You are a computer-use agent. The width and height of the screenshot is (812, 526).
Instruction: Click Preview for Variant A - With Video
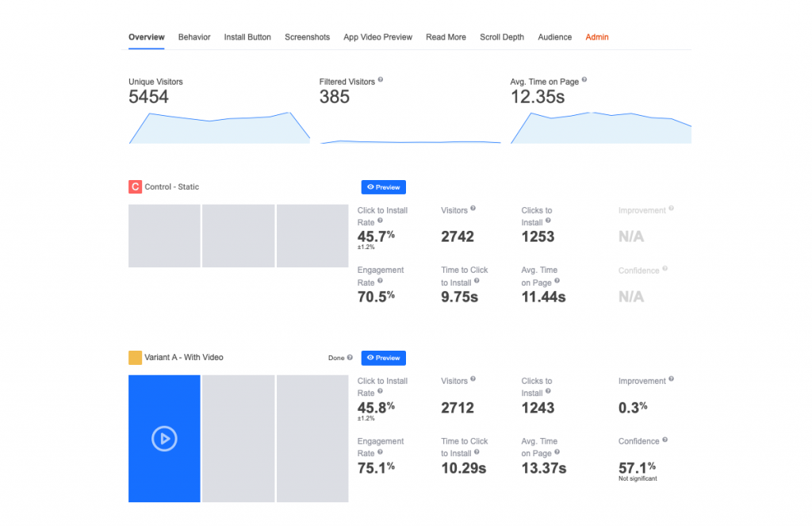[x=384, y=358]
